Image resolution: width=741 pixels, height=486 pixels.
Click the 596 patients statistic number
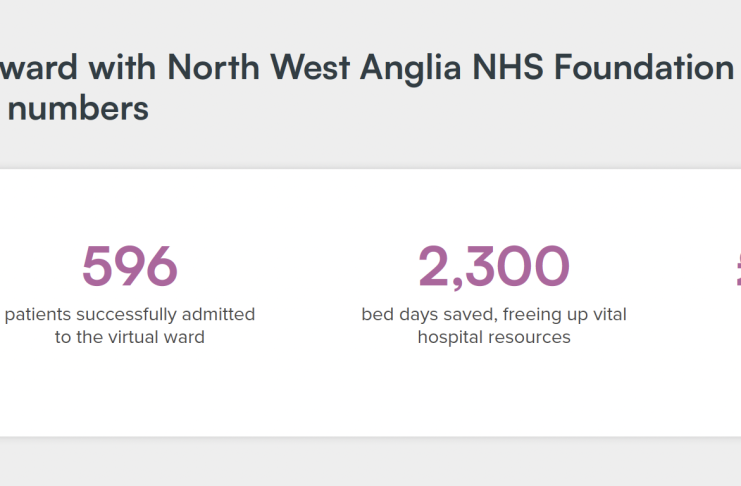click(x=130, y=266)
